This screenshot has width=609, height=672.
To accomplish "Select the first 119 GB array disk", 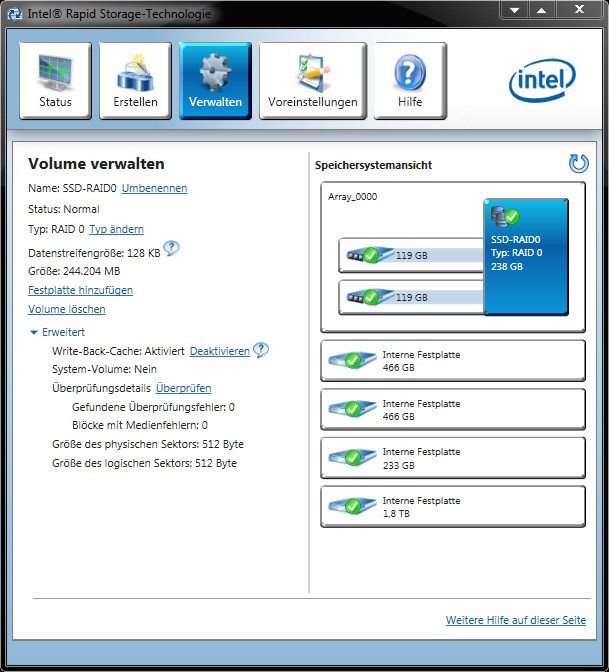I will point(411,255).
